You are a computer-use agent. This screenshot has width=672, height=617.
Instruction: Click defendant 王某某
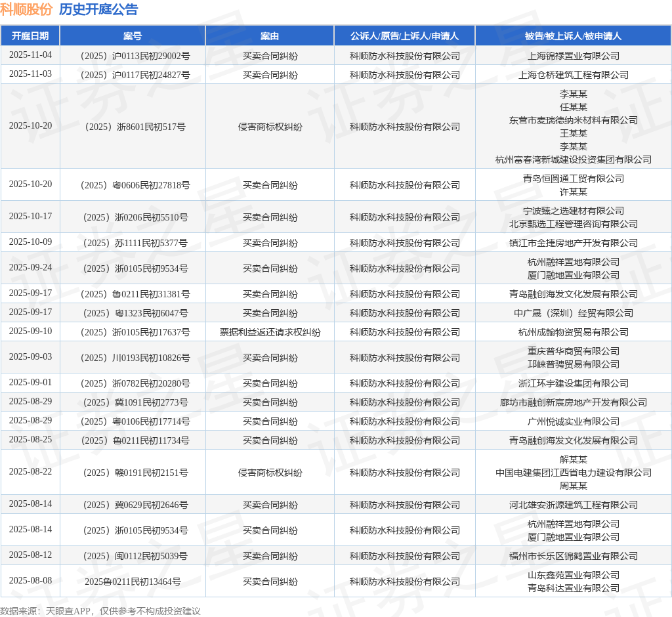pos(574,133)
